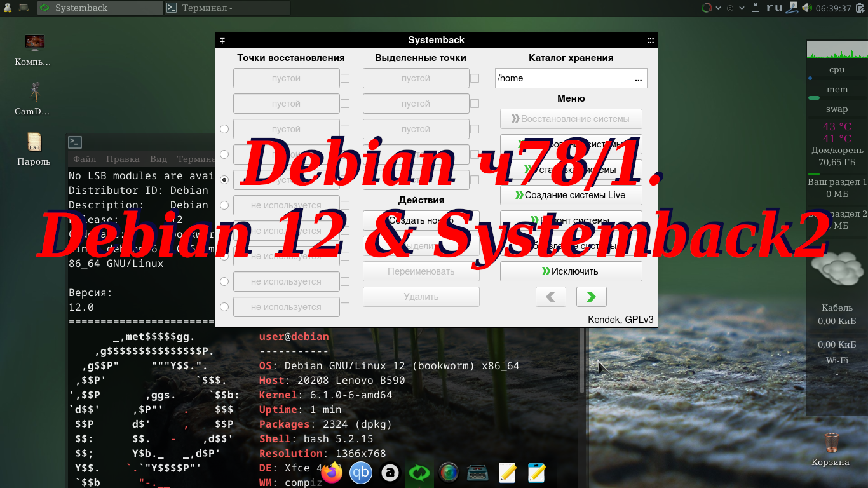Open the black circled 'a' dock app
Image resolution: width=868 pixels, height=488 pixels.
[x=390, y=473]
